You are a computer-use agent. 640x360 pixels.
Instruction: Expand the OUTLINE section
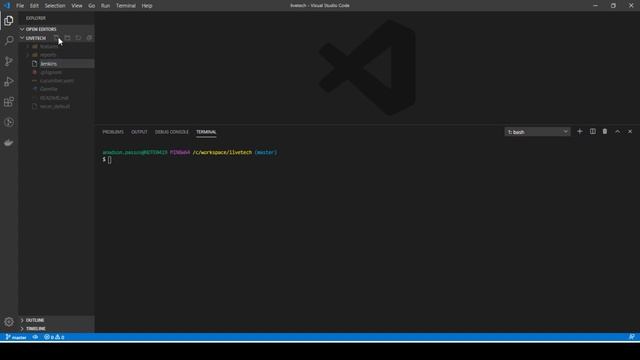[57, 320]
